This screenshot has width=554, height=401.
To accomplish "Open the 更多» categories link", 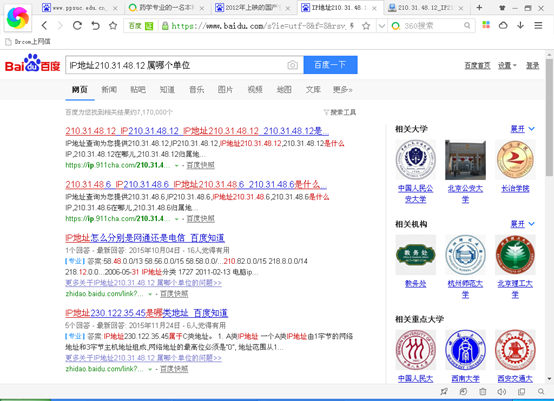I will click(342, 90).
